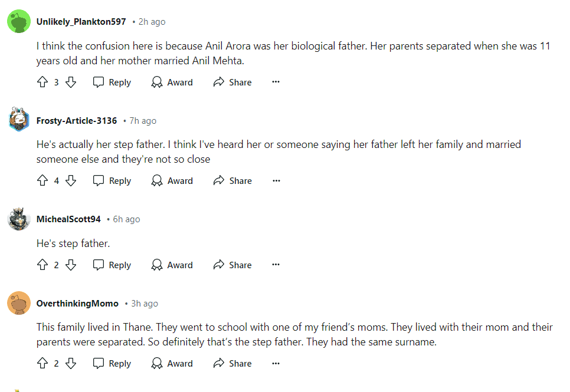570x392 pixels.
Task: Visit OverthinkingMomo's profile via username
Action: pyautogui.click(x=77, y=304)
